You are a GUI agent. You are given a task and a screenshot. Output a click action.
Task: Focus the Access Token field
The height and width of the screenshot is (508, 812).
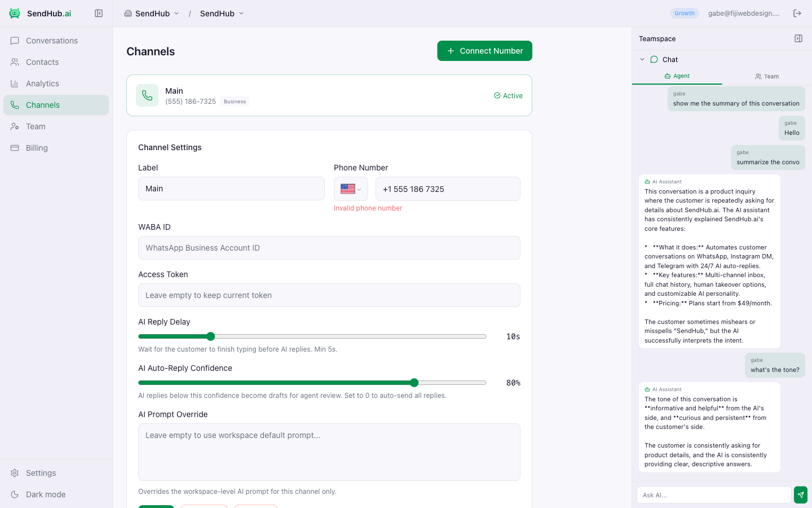[x=329, y=295]
